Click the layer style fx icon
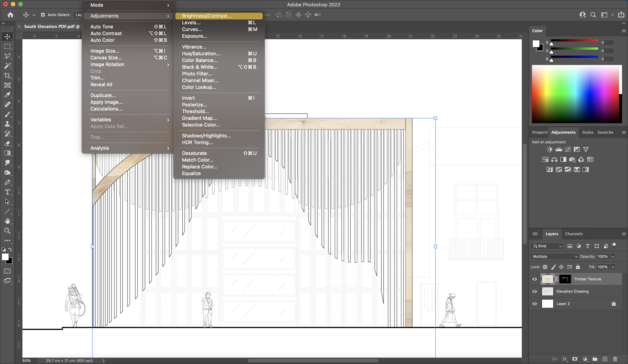628x364 pixels. pos(564,359)
